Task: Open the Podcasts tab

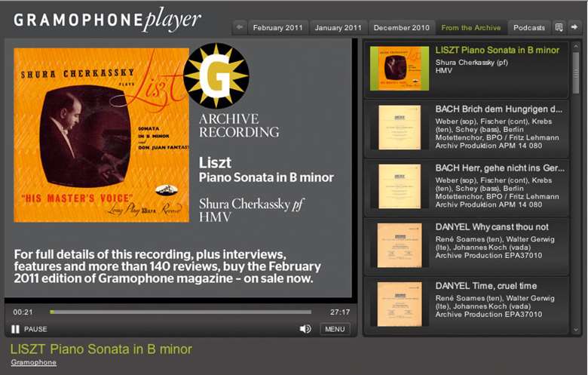Action: point(528,28)
